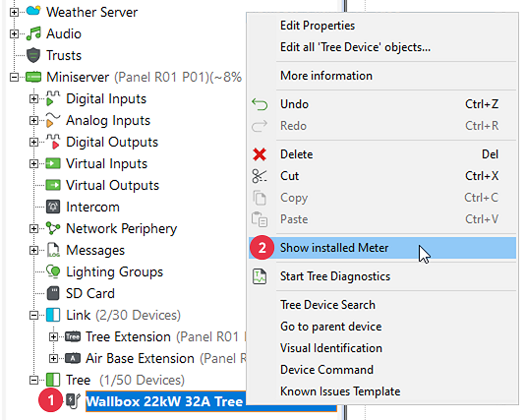The image size is (525, 420).
Task: Click the Intercom icon in the tree
Action: pos(53,207)
